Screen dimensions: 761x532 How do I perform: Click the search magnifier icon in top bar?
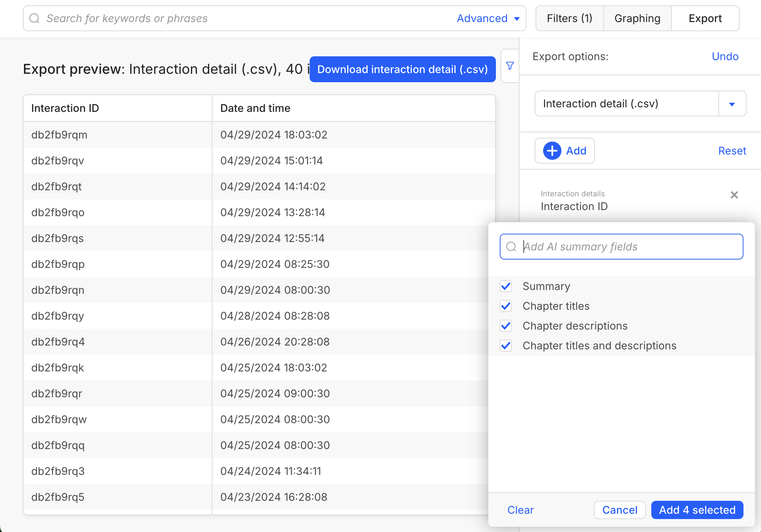point(34,18)
